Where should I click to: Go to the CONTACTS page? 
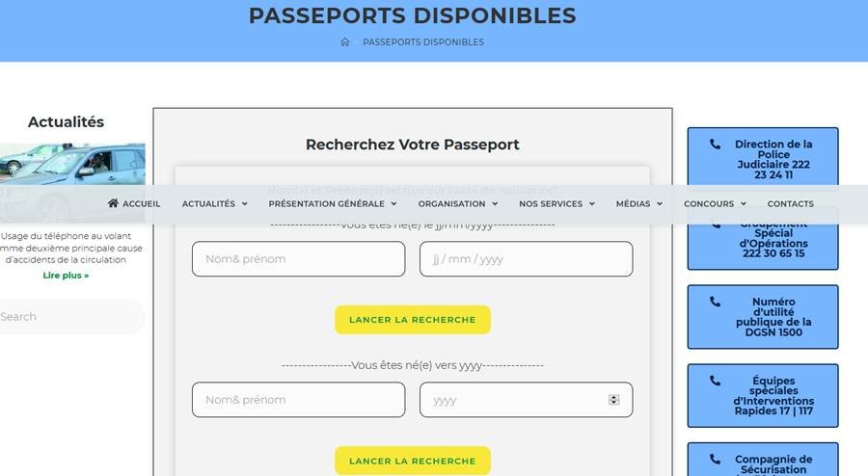[x=790, y=203]
